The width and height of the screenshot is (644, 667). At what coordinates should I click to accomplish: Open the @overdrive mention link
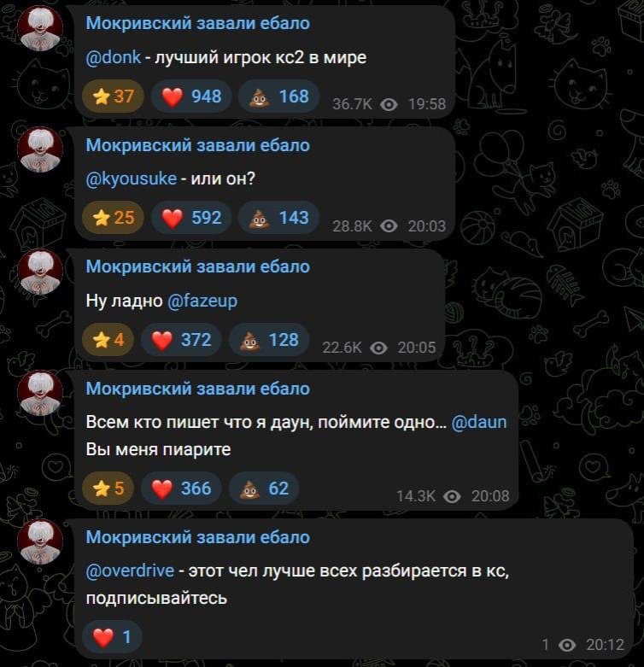[130, 570]
